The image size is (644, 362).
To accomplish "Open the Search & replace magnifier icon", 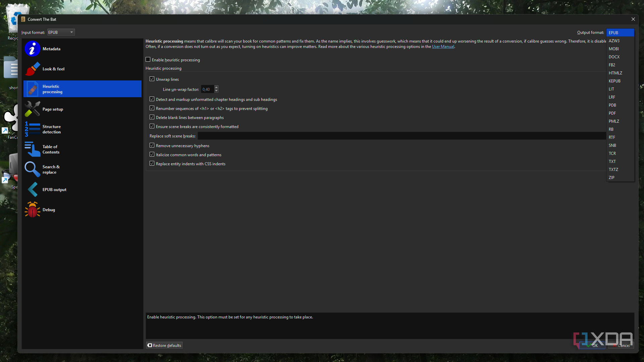I will pyautogui.click(x=32, y=170).
